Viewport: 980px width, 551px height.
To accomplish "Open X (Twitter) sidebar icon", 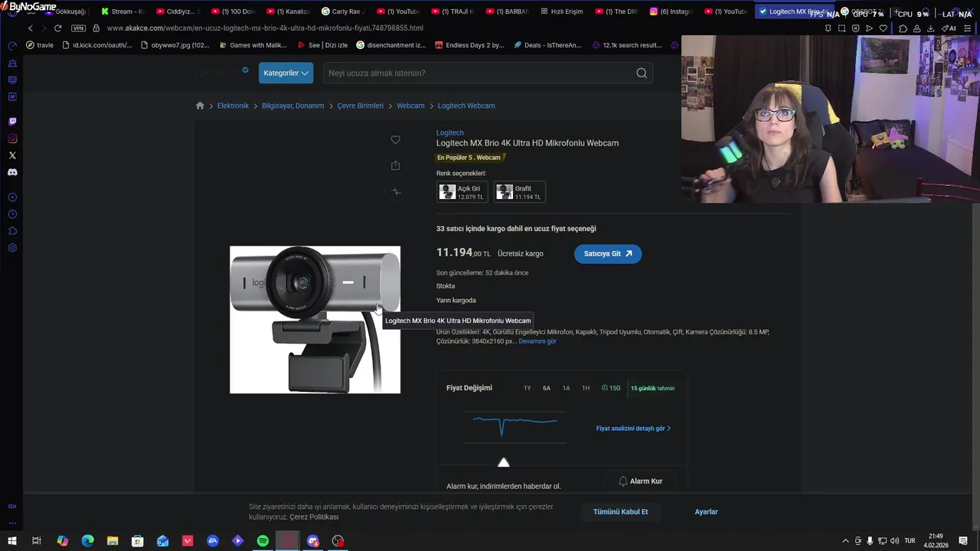I will [12, 155].
